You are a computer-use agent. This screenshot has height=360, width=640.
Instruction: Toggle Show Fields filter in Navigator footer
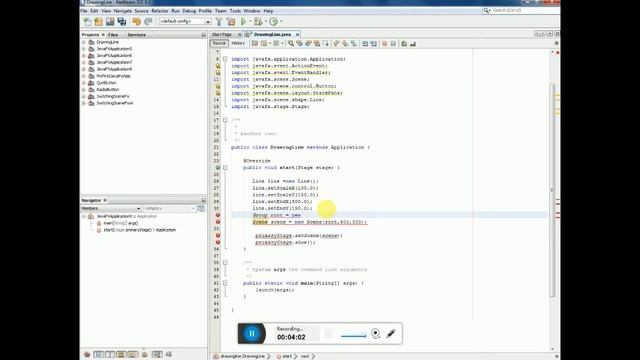point(98,354)
